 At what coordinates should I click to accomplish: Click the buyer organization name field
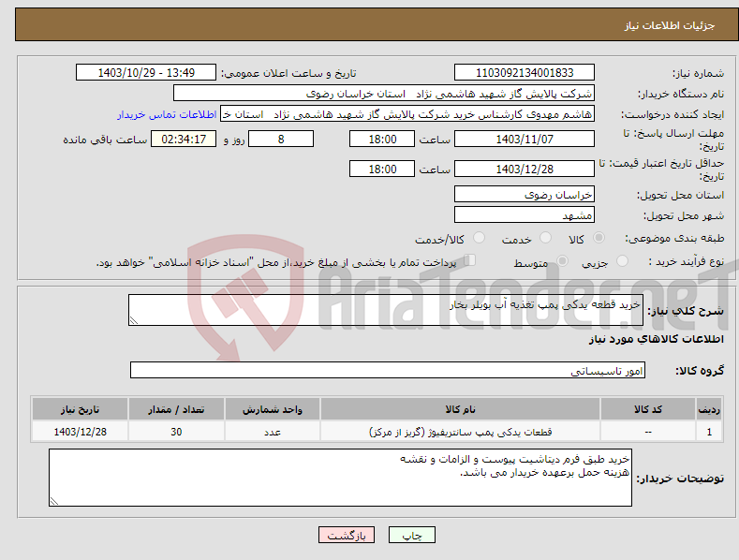tap(384, 94)
